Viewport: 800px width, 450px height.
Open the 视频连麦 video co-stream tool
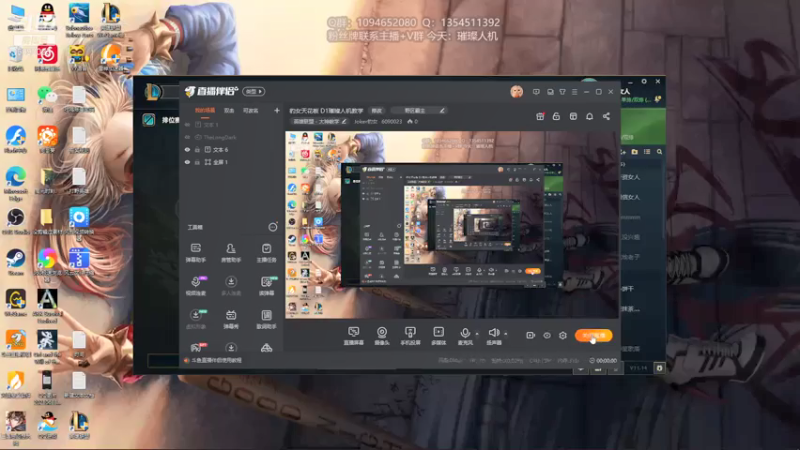pos(195,286)
